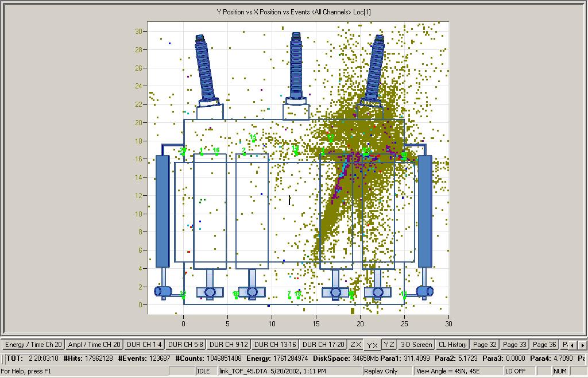Screen dimensions: 588x378
Task: Click the right radiator panel graphic
Action: click(x=424, y=211)
